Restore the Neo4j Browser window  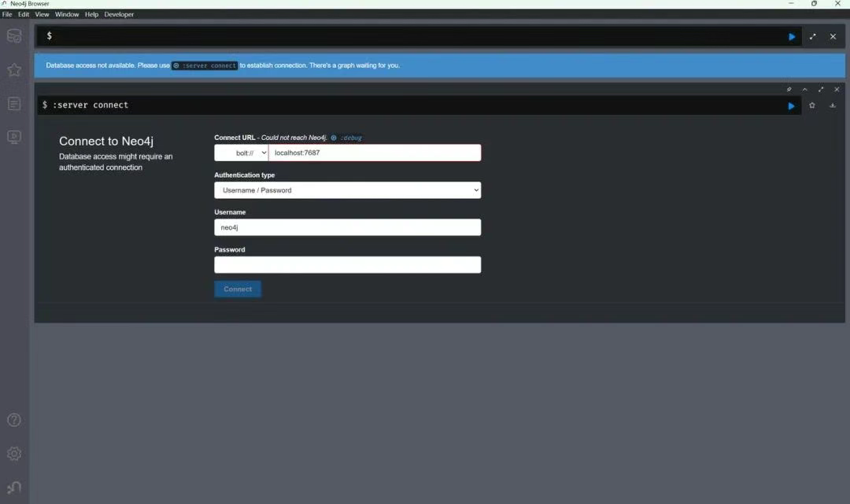coord(814,4)
